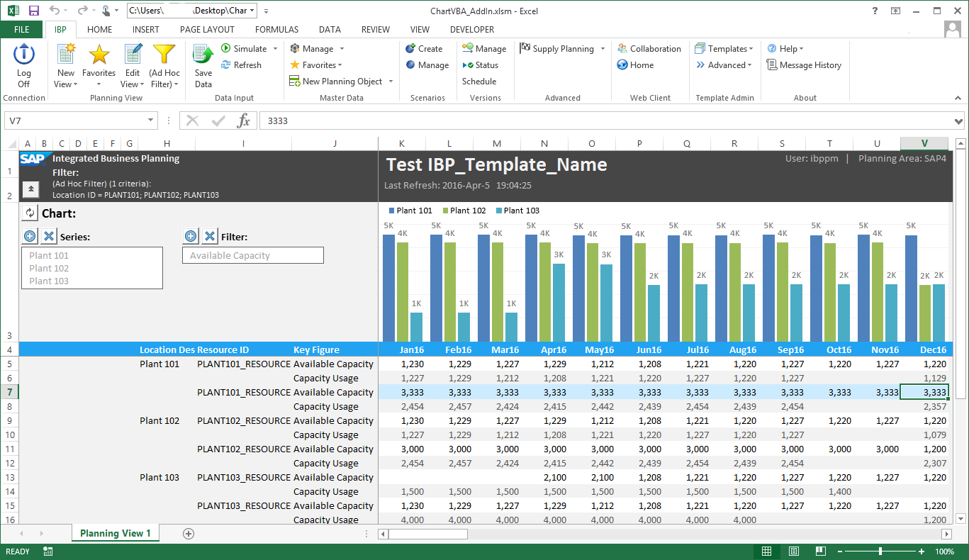Click the chart refresh icon beside Chart

(30, 213)
